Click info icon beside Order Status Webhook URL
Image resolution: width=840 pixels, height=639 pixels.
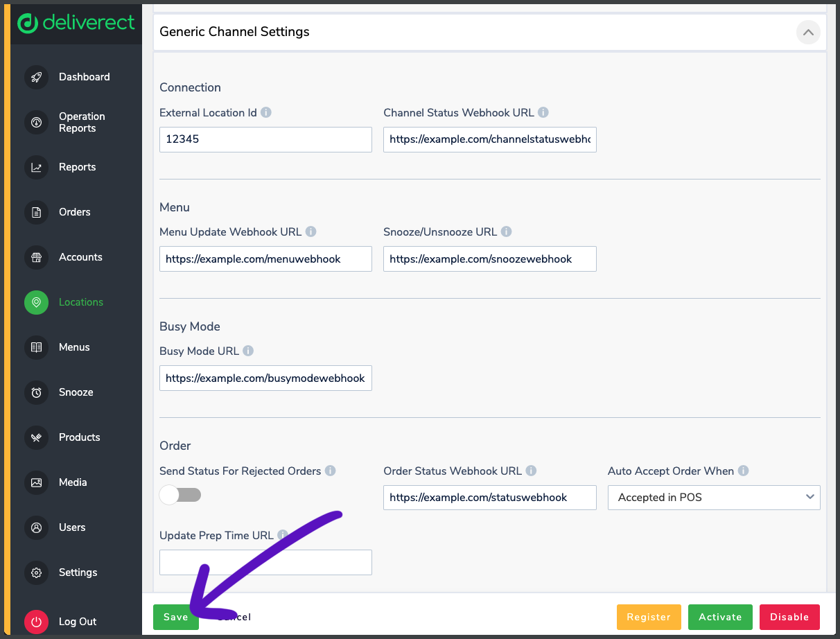pyautogui.click(x=531, y=471)
